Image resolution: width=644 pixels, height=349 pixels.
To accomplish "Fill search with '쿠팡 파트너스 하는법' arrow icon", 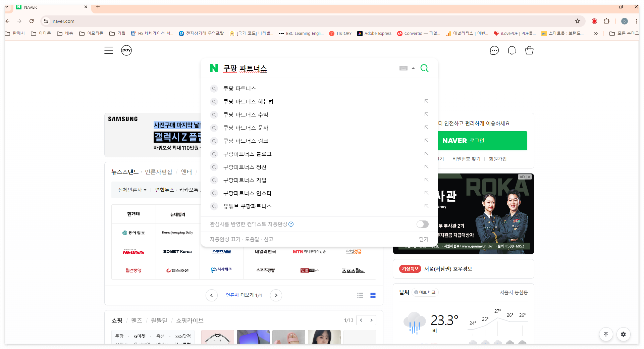I will (426, 101).
